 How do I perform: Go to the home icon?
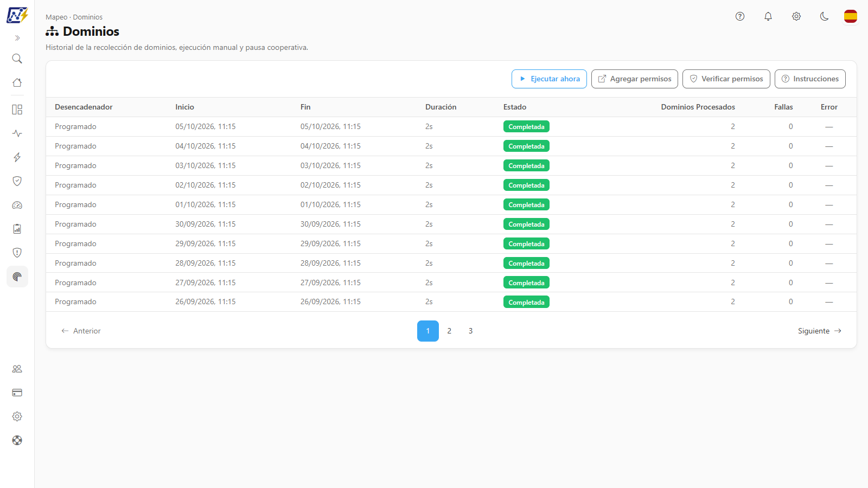pyautogui.click(x=17, y=82)
